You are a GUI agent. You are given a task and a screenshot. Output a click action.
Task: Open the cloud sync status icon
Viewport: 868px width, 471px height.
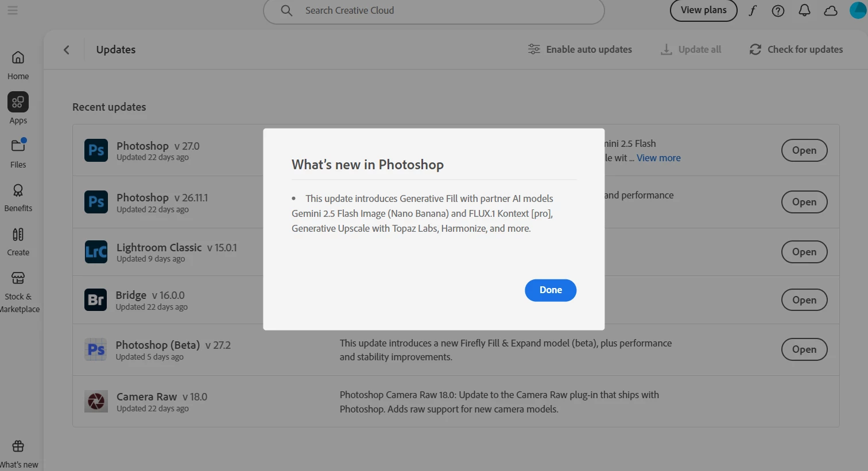(831, 10)
